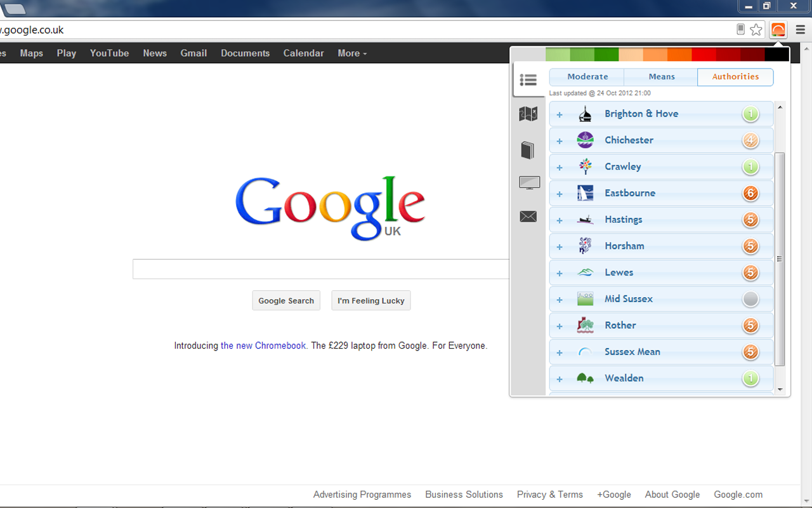Click the Sussex Mean row label
This screenshot has width=812, height=508.
coord(632,352)
